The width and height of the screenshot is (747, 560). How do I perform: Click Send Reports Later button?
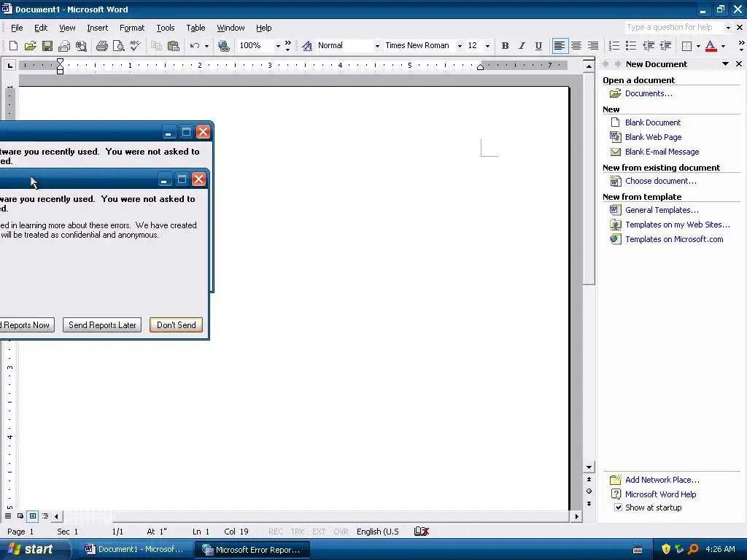click(102, 324)
